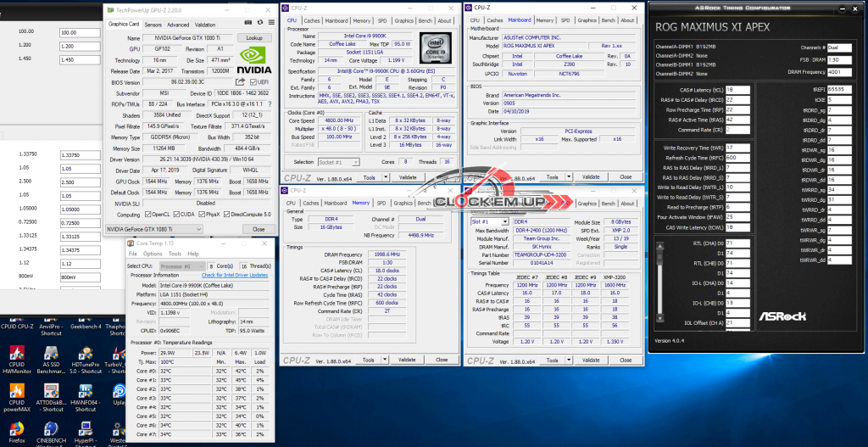Expand the Tools dropdown arrow in CPU-Z mainboard window

coord(568,177)
